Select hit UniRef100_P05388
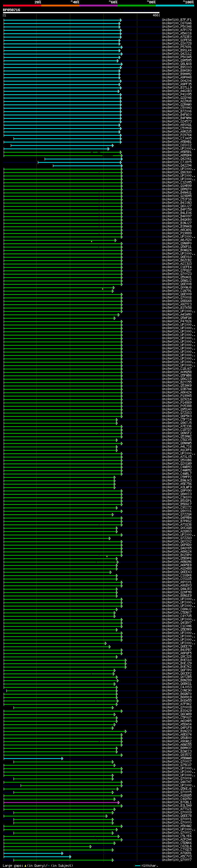The width and height of the screenshot is (197, 868). [x=176, y=406]
